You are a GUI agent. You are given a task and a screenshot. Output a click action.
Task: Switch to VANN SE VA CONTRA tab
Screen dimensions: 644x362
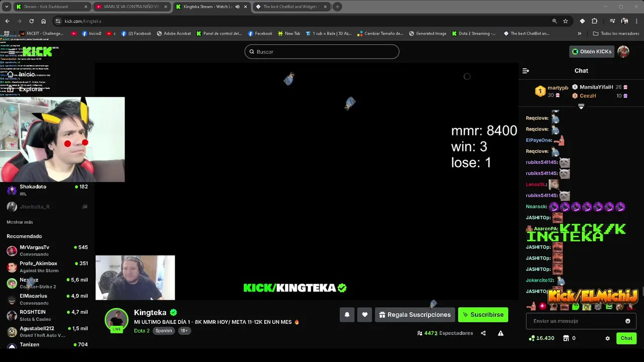pyautogui.click(x=131, y=7)
